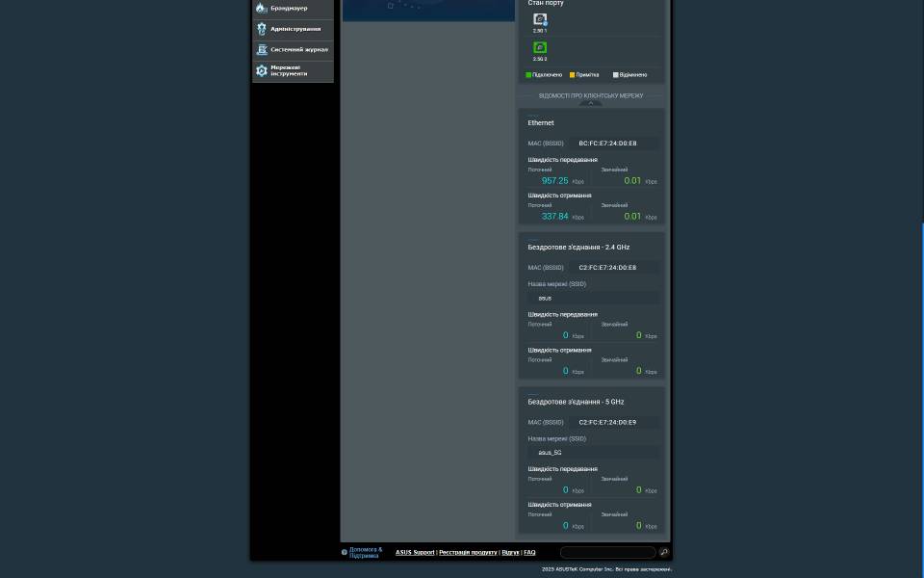Click the footer FAQ search input box

click(x=607, y=553)
